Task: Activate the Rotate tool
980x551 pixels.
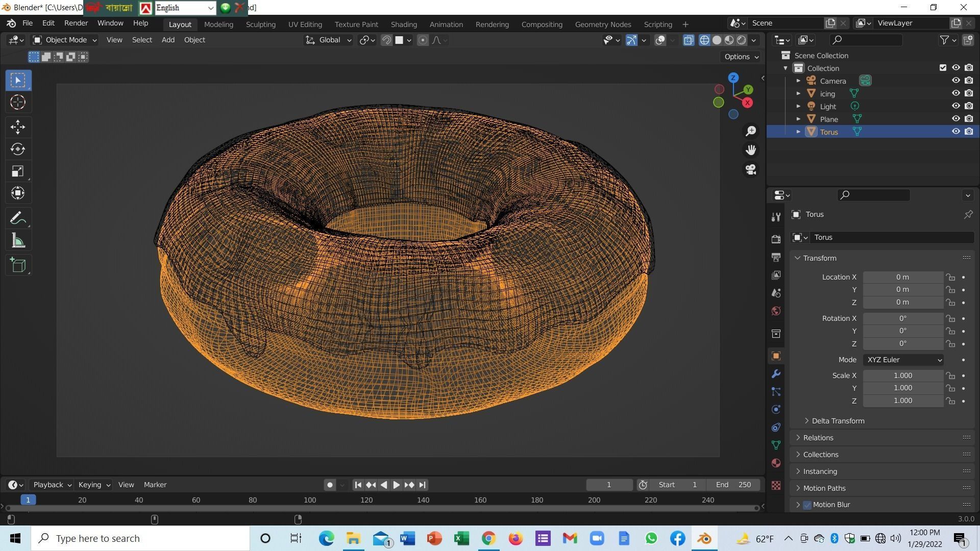Action: (x=18, y=149)
